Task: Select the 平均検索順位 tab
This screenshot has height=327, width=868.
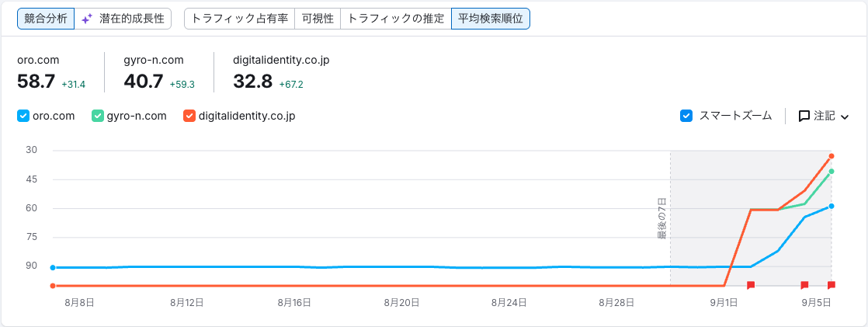Action: pos(491,19)
